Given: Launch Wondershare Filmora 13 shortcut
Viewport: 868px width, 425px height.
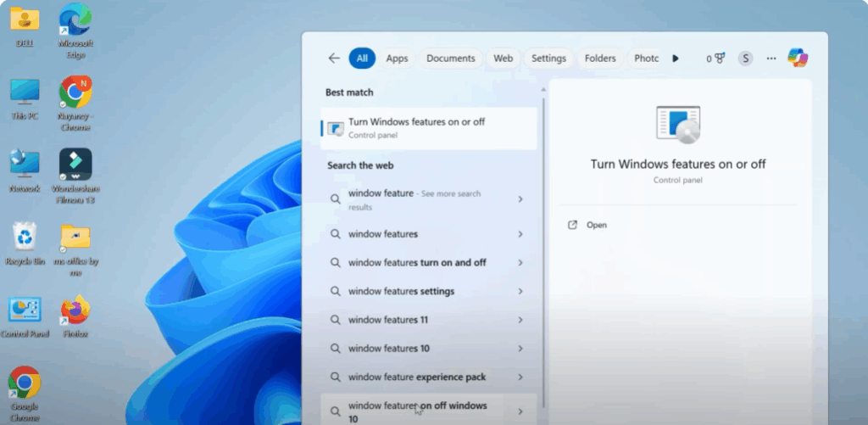Looking at the screenshot, I should (75, 176).
